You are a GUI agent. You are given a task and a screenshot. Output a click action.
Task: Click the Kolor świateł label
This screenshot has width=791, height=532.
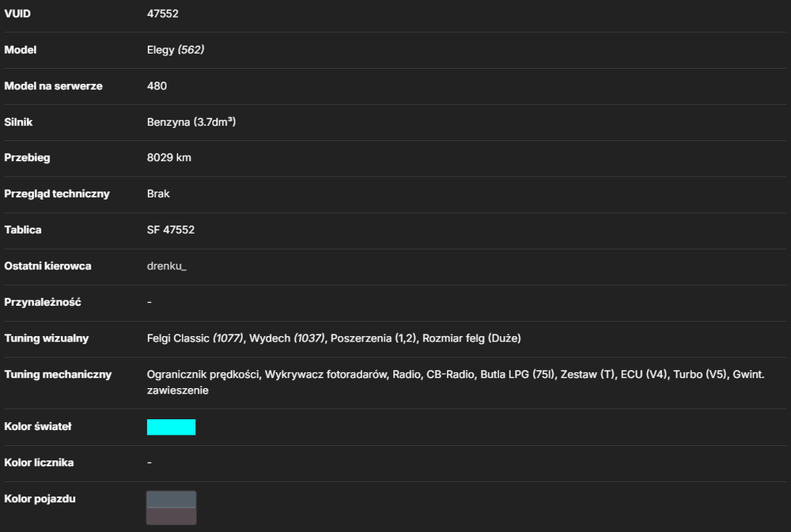coord(38,427)
